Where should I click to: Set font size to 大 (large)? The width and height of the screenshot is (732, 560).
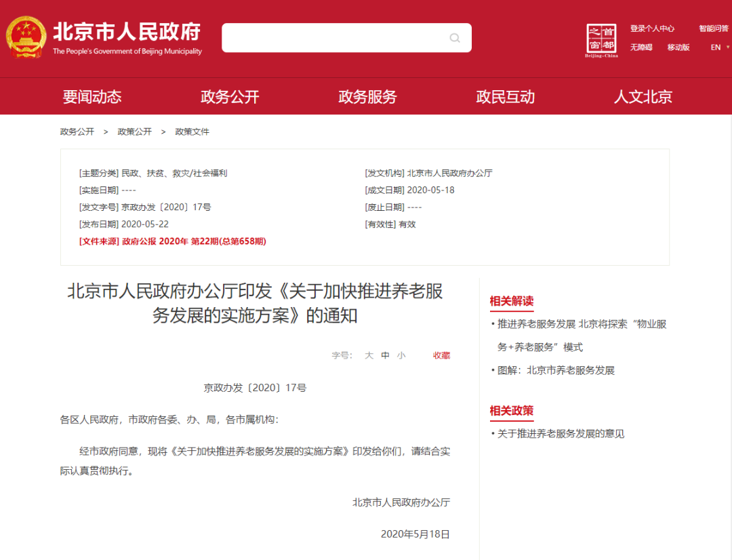click(x=369, y=355)
